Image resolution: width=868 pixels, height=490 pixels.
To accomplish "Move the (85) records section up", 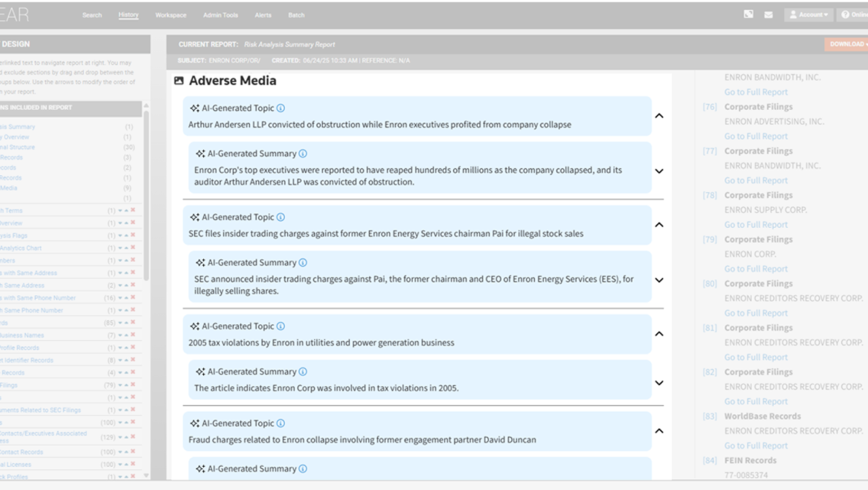I will click(126, 323).
